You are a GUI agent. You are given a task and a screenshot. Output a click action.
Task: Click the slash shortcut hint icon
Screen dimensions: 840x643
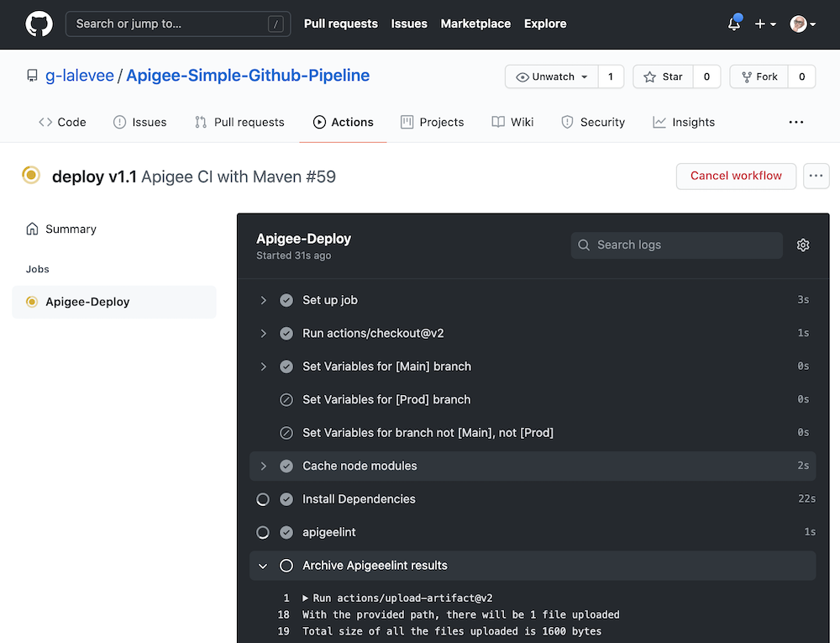click(x=276, y=24)
